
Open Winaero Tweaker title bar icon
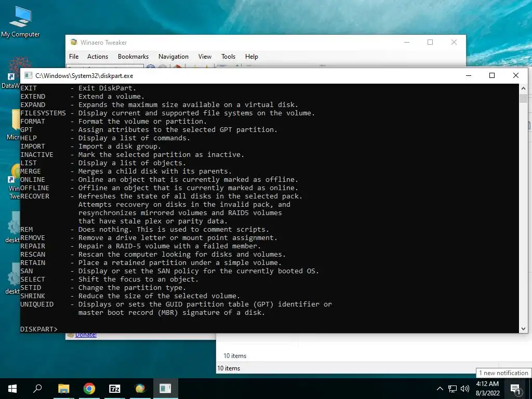[73, 42]
